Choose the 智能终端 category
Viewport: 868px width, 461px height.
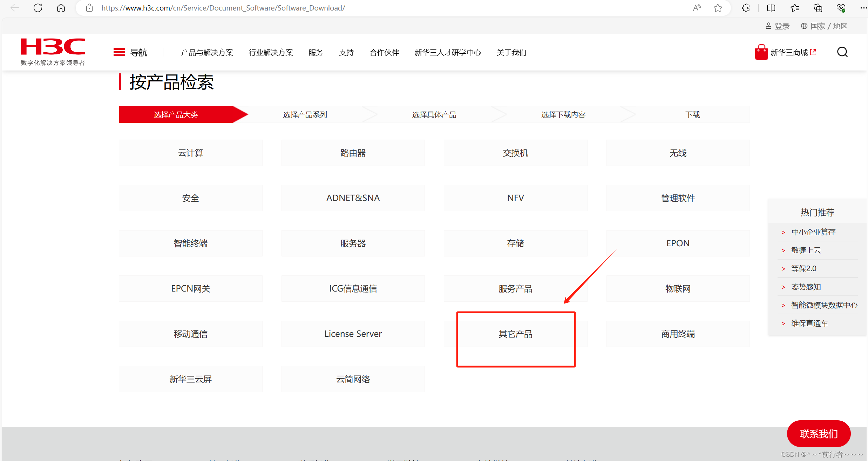191,243
